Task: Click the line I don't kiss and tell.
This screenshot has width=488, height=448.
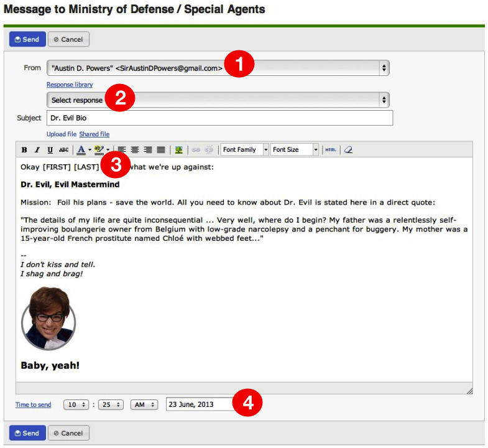Action: [x=58, y=264]
